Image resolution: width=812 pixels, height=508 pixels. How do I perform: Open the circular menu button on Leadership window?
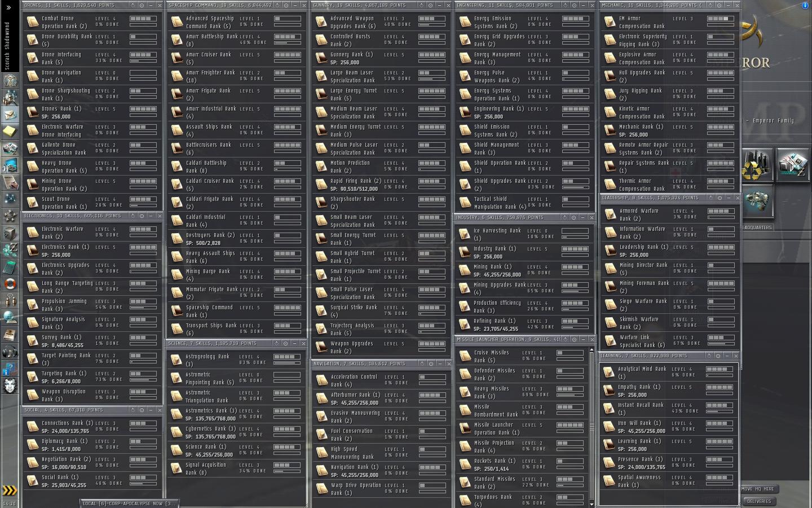tap(720, 198)
